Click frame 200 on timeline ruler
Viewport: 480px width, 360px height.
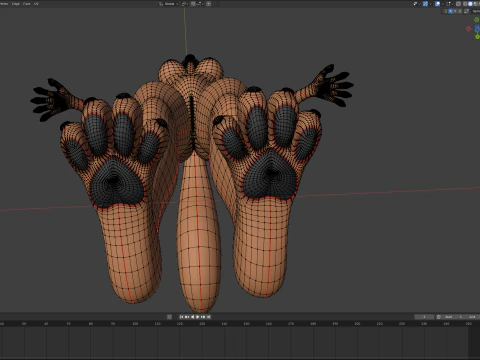(357, 324)
